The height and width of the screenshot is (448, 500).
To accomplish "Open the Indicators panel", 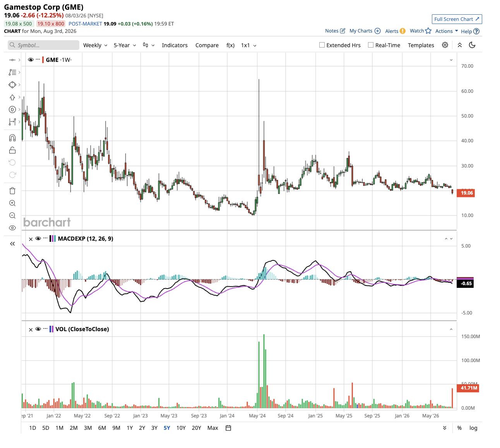I will [175, 45].
